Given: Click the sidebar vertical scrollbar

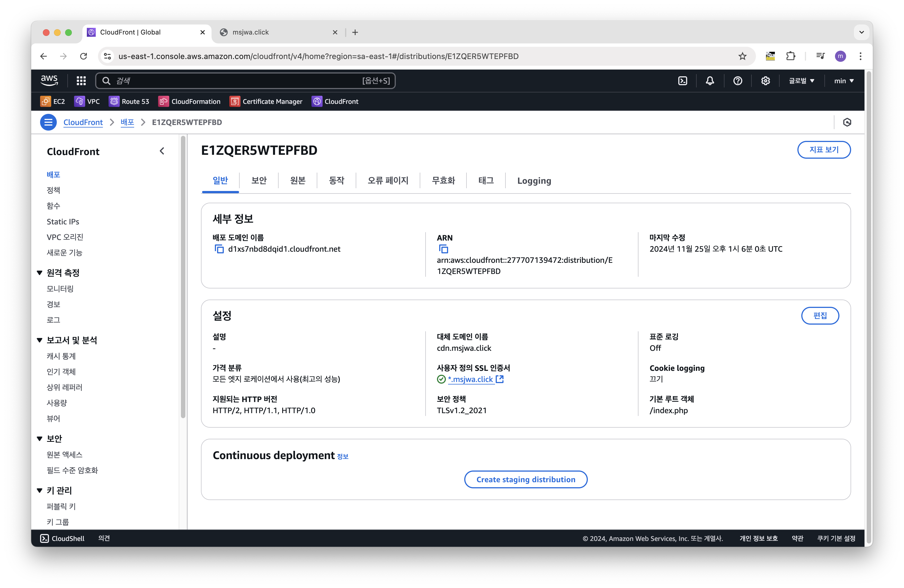Looking at the screenshot, I should pyautogui.click(x=183, y=277).
